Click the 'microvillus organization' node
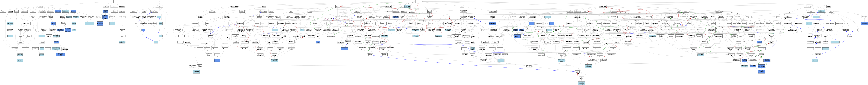 [x=473, y=36]
